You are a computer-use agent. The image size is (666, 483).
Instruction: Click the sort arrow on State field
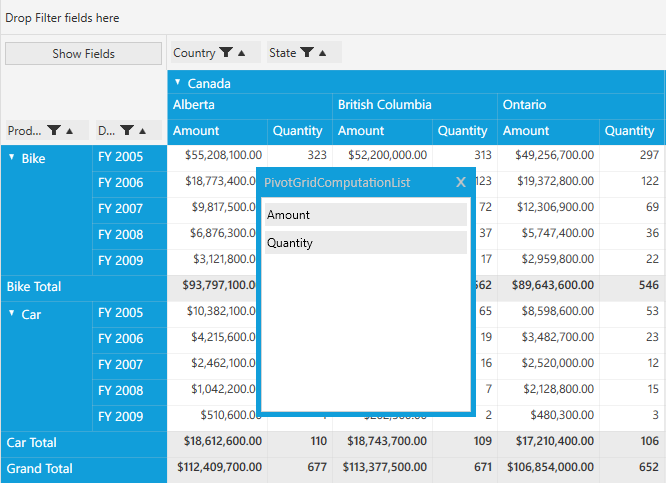click(x=322, y=53)
